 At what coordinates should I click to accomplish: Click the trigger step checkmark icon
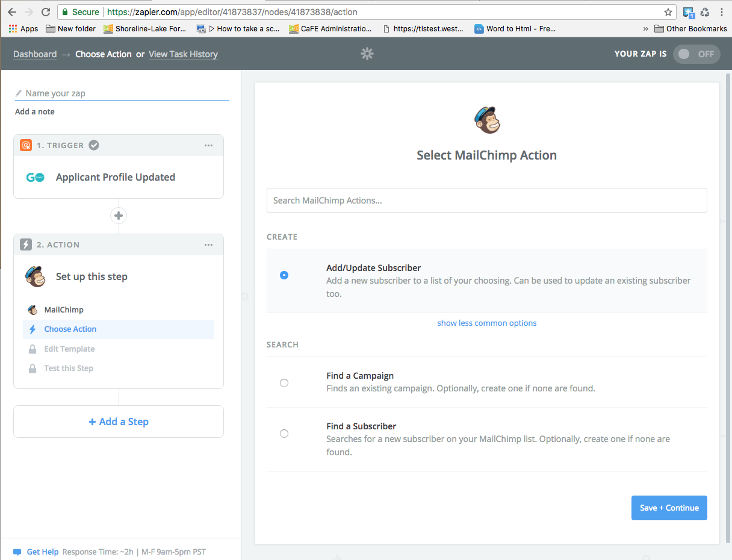[x=94, y=145]
